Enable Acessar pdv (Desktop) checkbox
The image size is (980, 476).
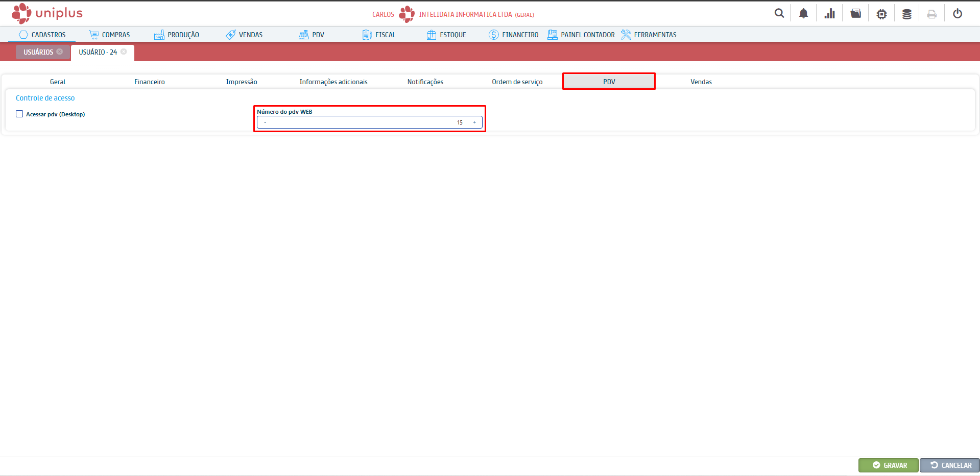click(19, 114)
